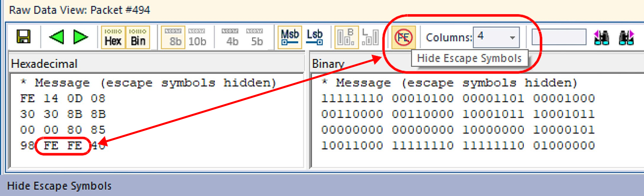Click the Hexadecimal pane header
The height and width of the screenshot is (196, 644).
157,63
